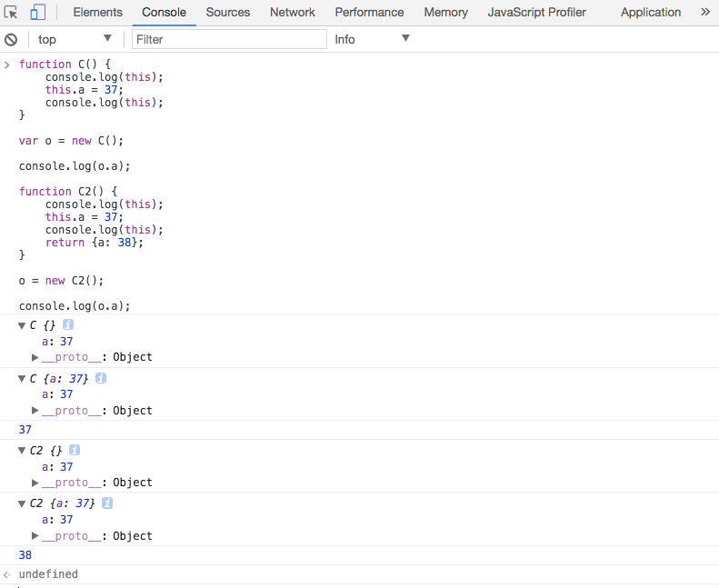
Task: Click the 'var o = new C();' code line
Action: 71,141
